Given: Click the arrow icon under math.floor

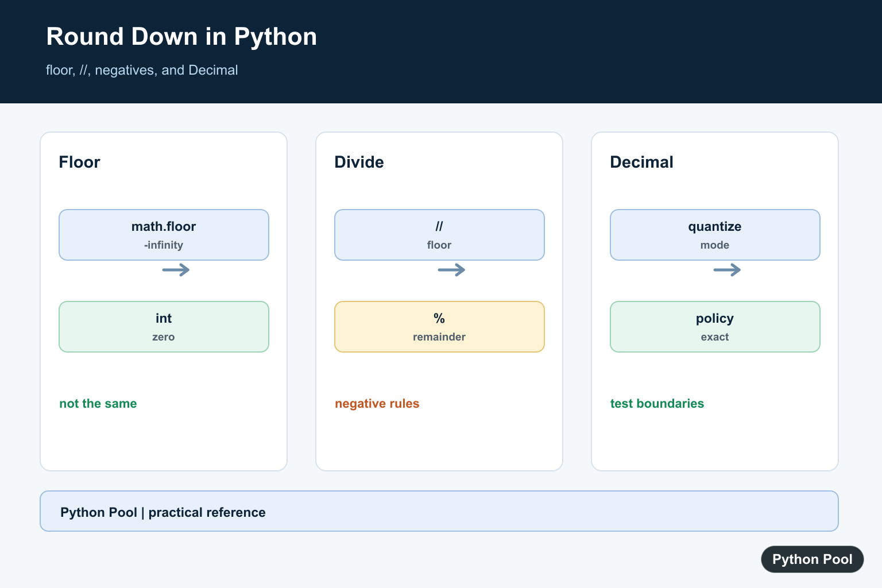Looking at the screenshot, I should [x=176, y=270].
